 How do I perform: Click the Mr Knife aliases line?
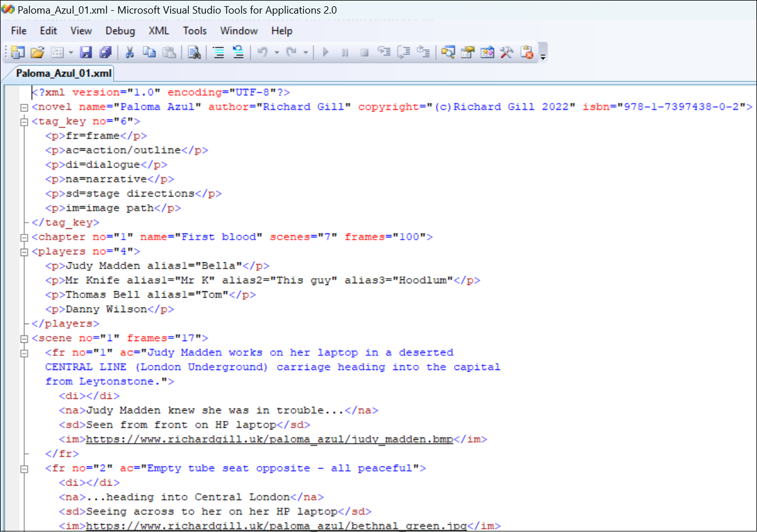point(263,280)
